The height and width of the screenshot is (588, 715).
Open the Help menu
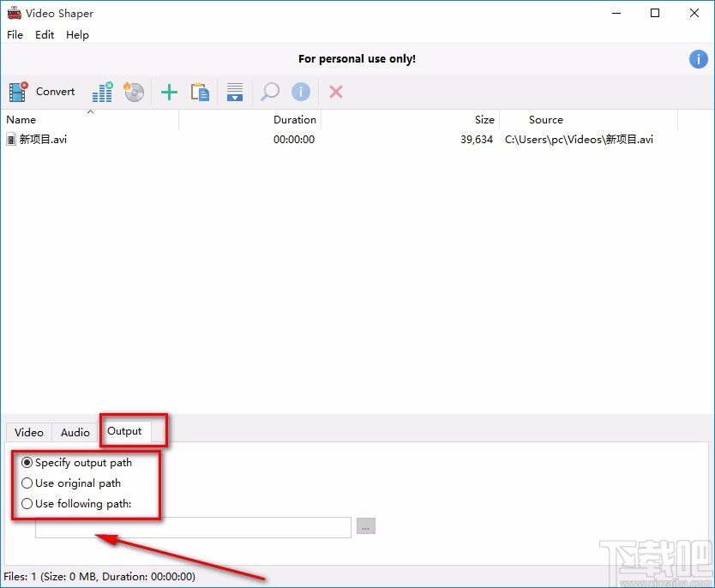click(77, 35)
